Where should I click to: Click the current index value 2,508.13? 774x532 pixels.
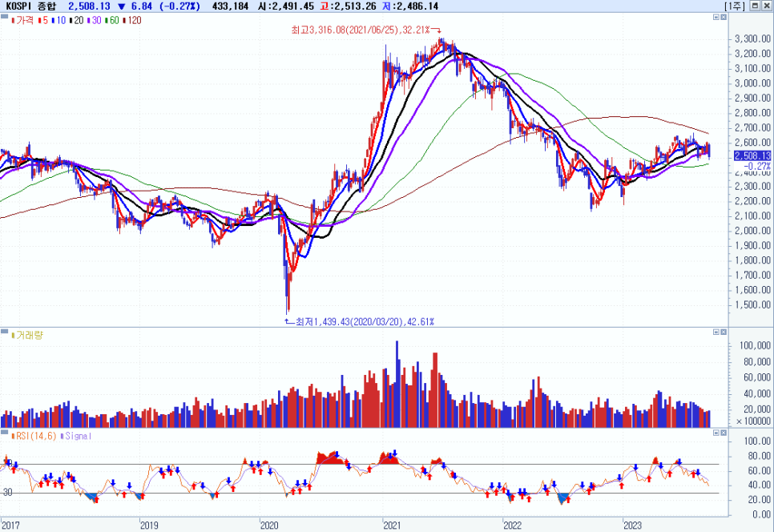[x=90, y=6]
